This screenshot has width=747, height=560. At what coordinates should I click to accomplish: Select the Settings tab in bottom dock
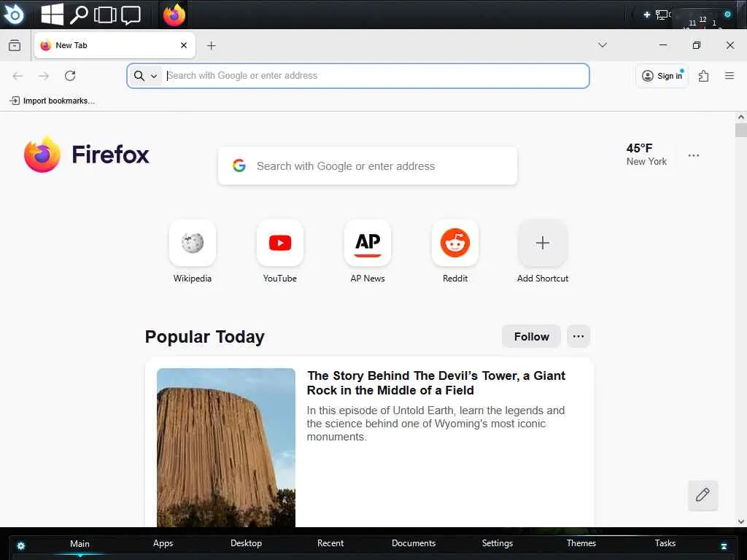point(498,543)
